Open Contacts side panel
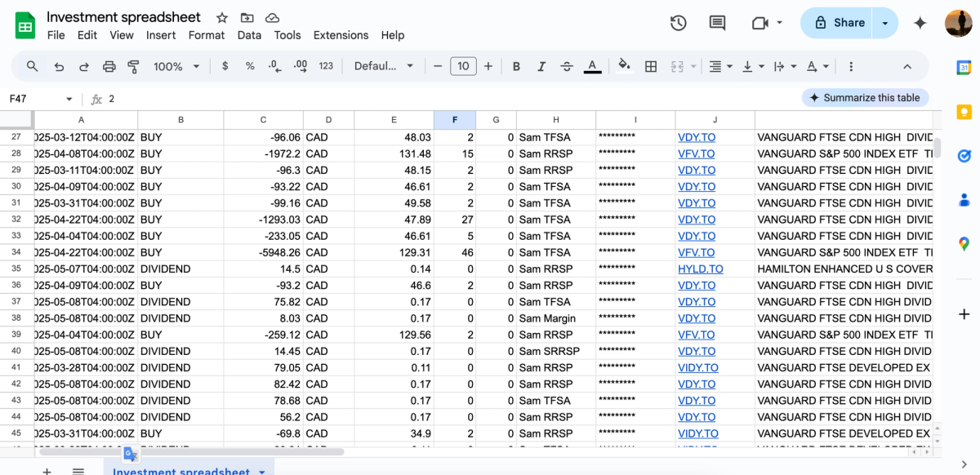 coord(964,199)
